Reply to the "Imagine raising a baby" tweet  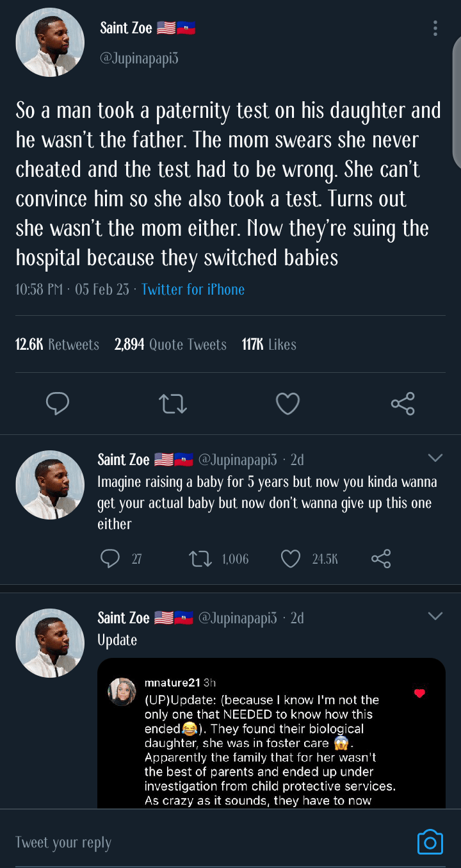pos(110,559)
